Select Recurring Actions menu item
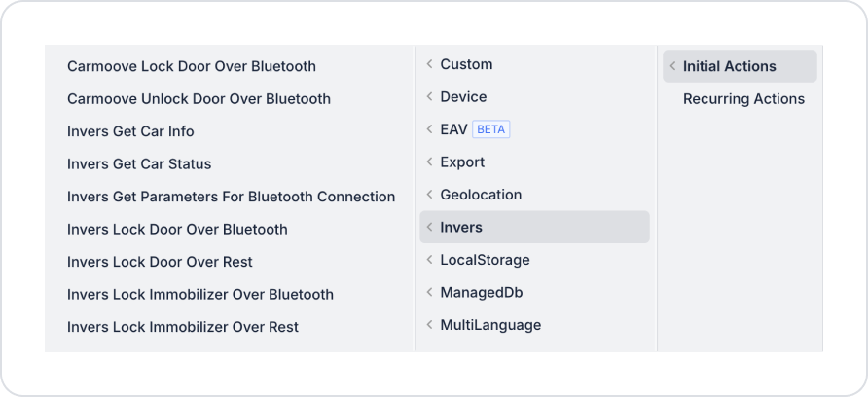This screenshot has width=868, height=397. pyautogui.click(x=743, y=99)
